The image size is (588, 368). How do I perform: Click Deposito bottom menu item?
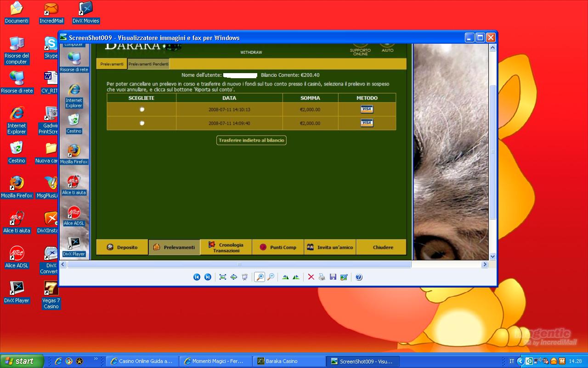(x=122, y=247)
